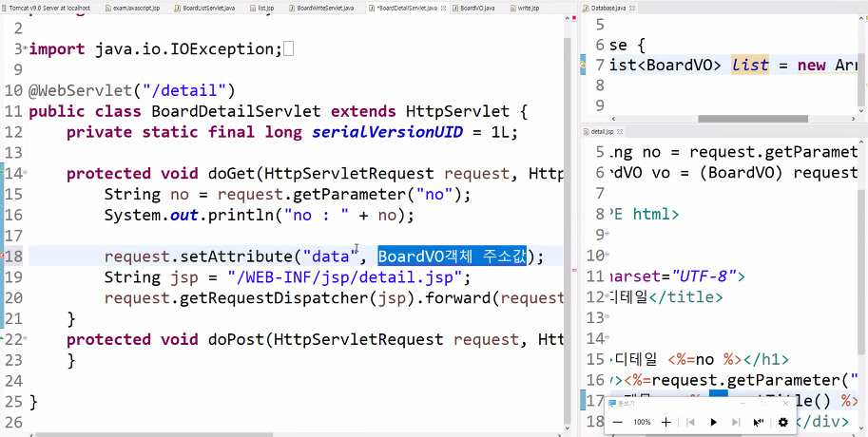The height and width of the screenshot is (437, 868).
Task: Click the detail.jsp vertical scrollbar
Action: pyautogui.click(x=863, y=271)
